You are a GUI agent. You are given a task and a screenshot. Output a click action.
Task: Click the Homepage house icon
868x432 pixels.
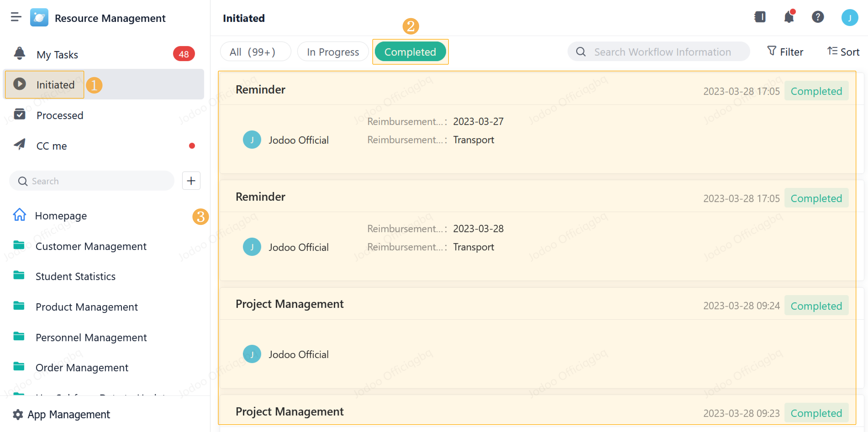click(x=20, y=215)
